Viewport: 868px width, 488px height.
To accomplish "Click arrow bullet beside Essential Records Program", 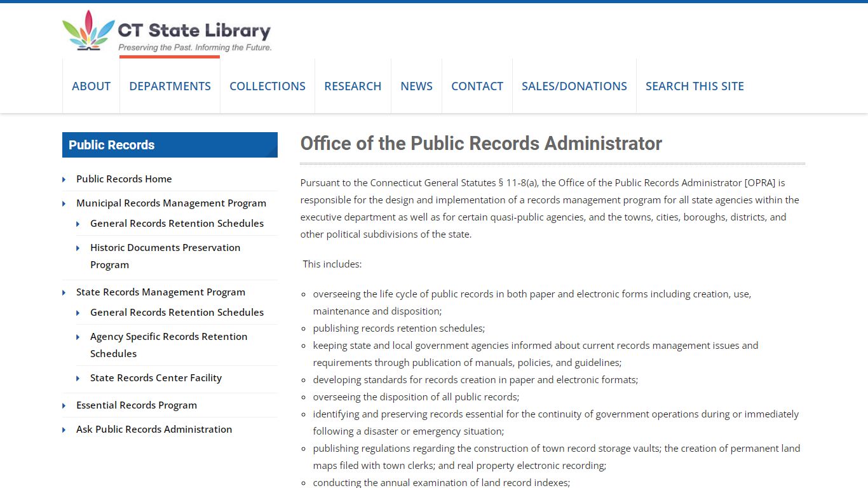I will point(64,406).
